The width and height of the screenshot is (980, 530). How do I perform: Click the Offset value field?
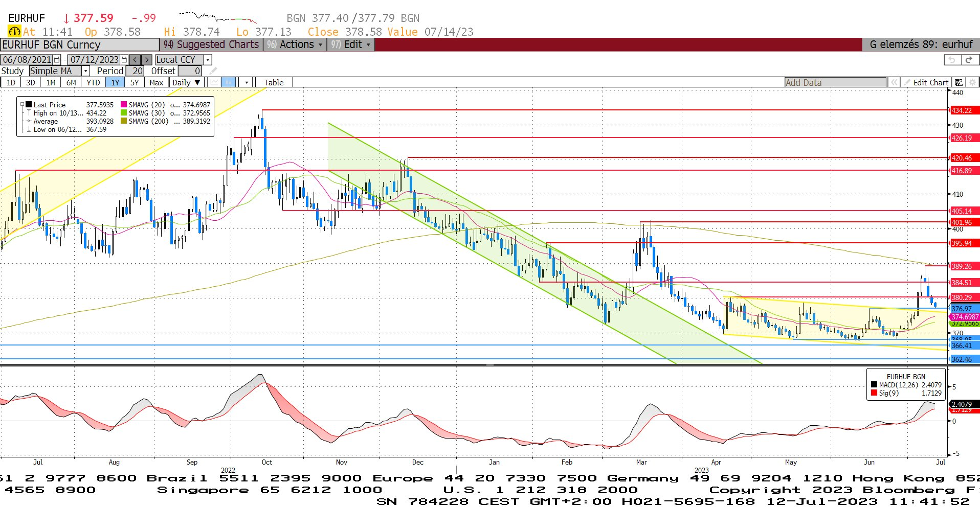(x=190, y=71)
